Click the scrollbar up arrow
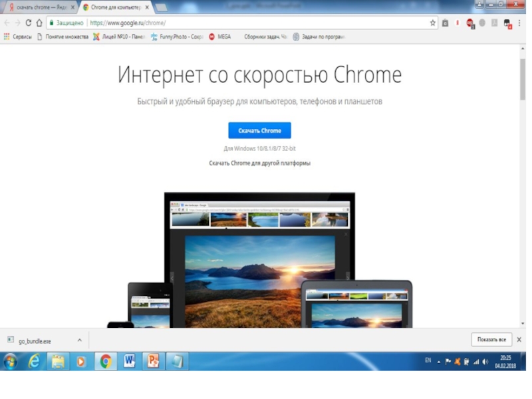This screenshot has height=399, width=532. pos(523,49)
